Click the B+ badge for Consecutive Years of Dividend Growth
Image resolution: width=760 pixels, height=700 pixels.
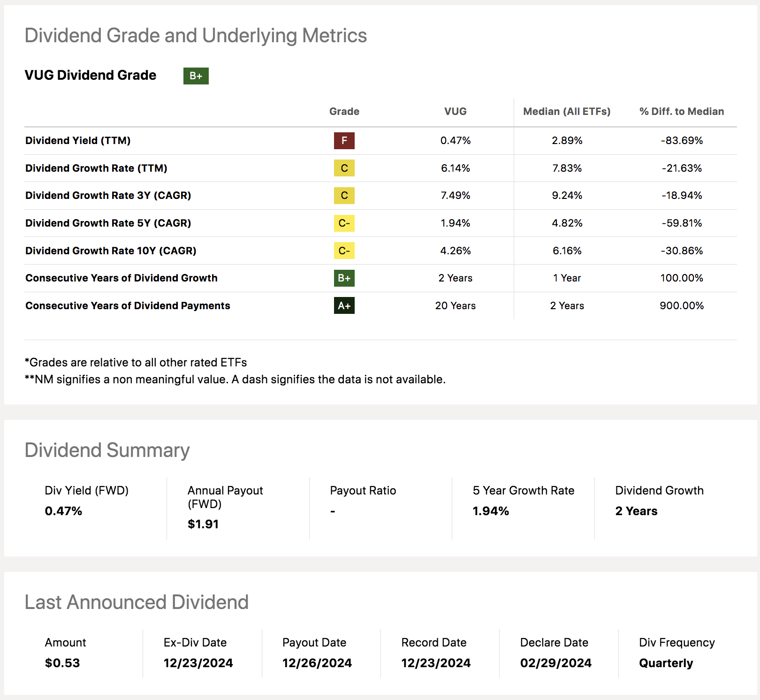pos(344,278)
